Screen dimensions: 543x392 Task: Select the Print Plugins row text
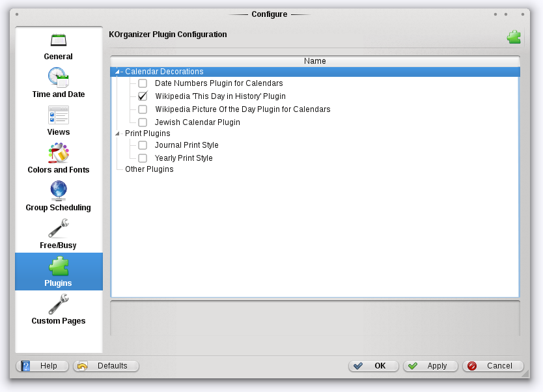pos(148,133)
